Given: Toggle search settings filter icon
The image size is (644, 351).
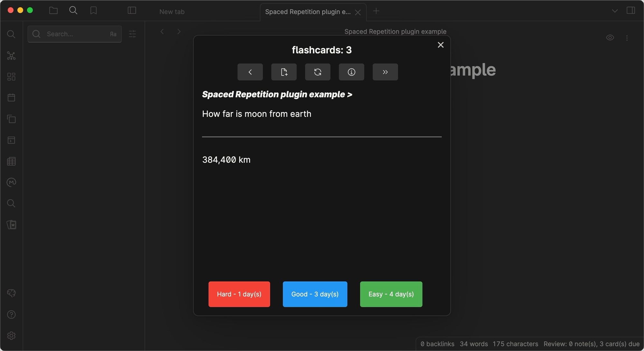Looking at the screenshot, I should [x=132, y=34].
